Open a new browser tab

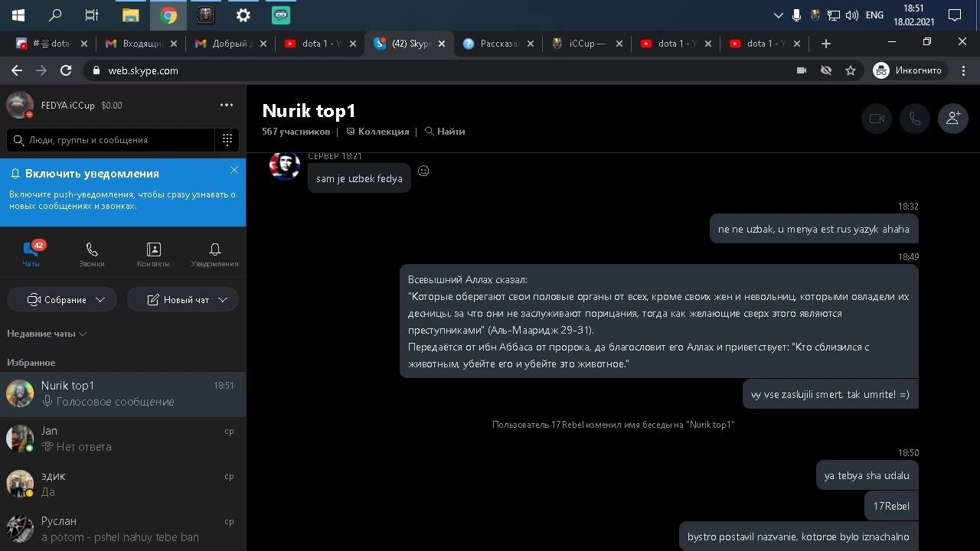pyautogui.click(x=825, y=44)
